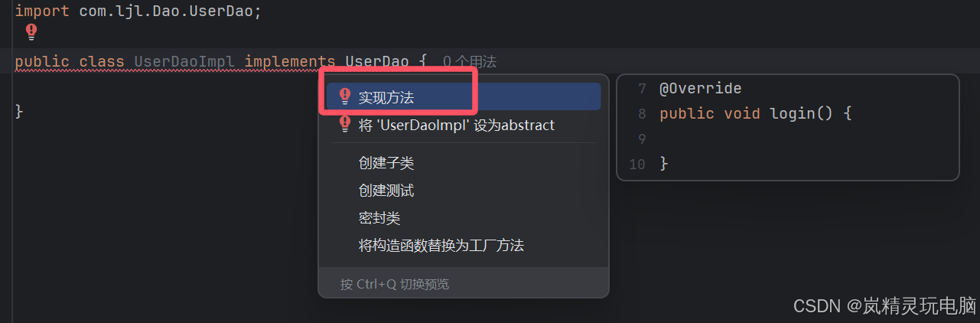Screen dimensions: 980x323
Task: Click the login() method in preview pane
Action: coord(801,113)
